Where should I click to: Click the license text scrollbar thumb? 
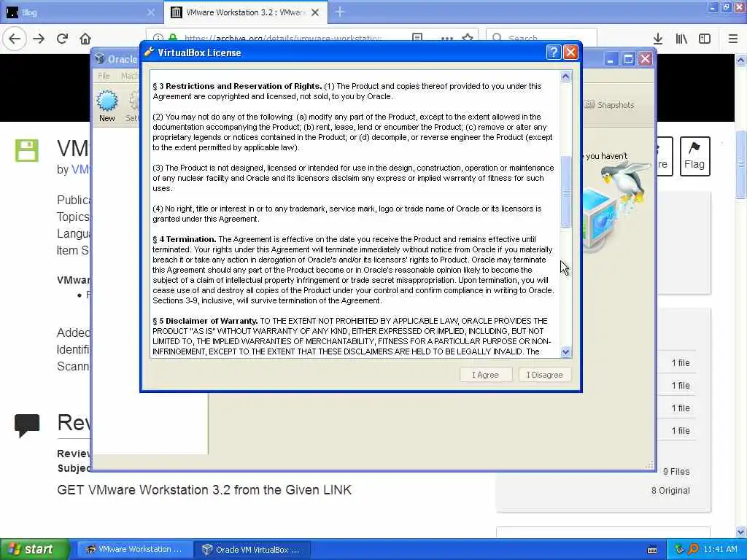[565, 192]
